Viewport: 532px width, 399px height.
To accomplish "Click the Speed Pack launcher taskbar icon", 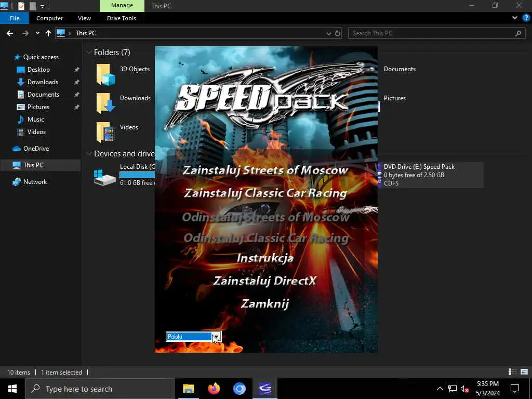I will (x=265, y=389).
